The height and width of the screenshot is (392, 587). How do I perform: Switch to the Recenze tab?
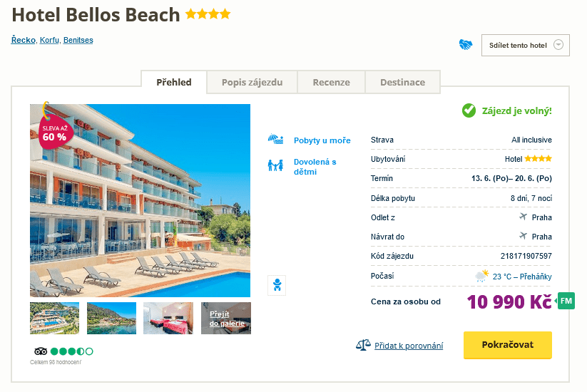(331, 82)
